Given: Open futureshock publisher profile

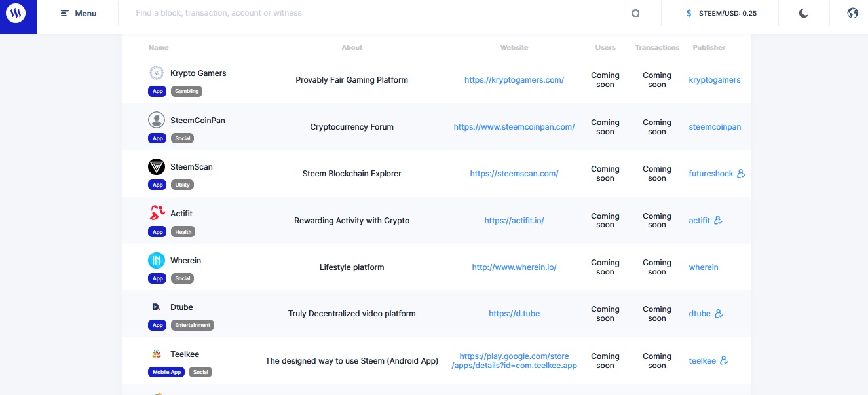Looking at the screenshot, I should point(711,174).
